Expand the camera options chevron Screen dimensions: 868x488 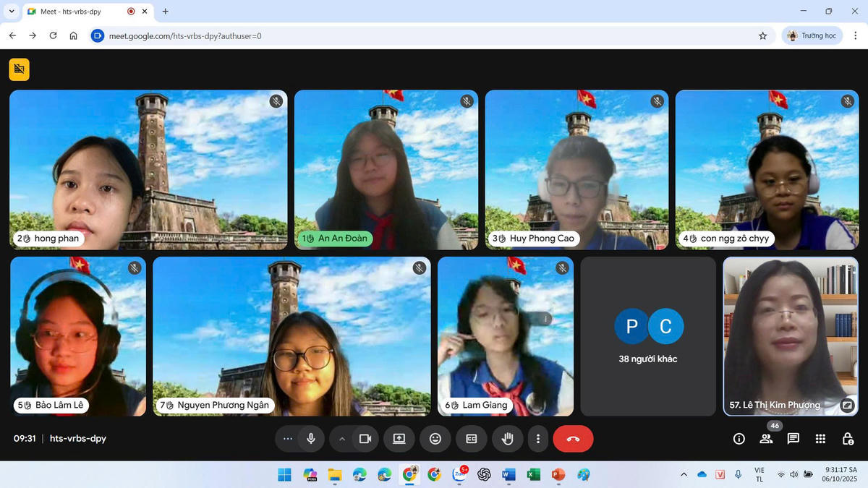[341, 439]
